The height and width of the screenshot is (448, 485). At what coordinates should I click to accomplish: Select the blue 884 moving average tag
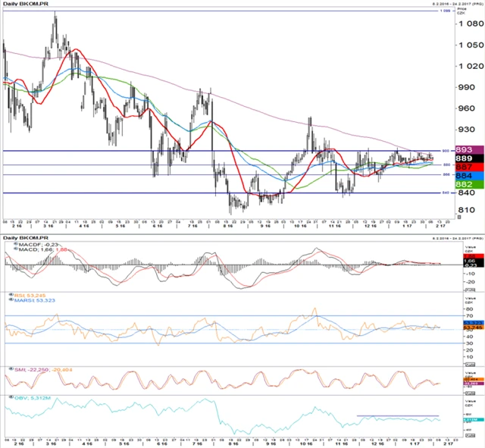(465, 176)
